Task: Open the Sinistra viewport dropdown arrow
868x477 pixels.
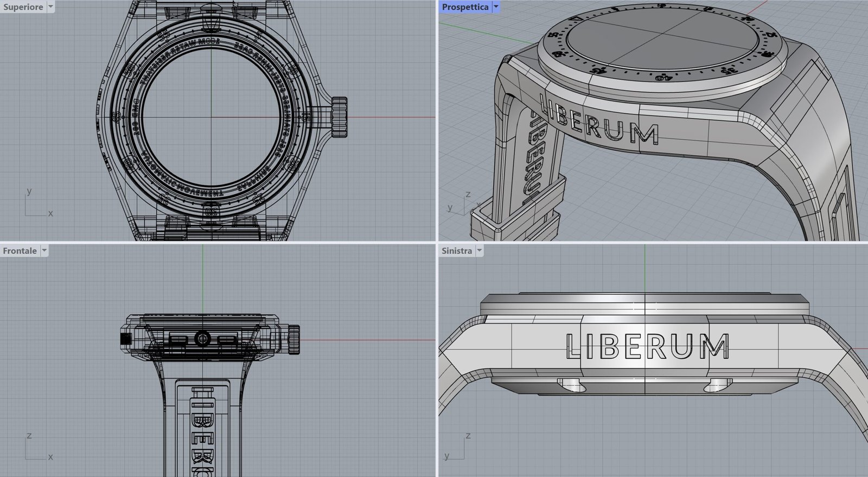Action: [x=480, y=251]
